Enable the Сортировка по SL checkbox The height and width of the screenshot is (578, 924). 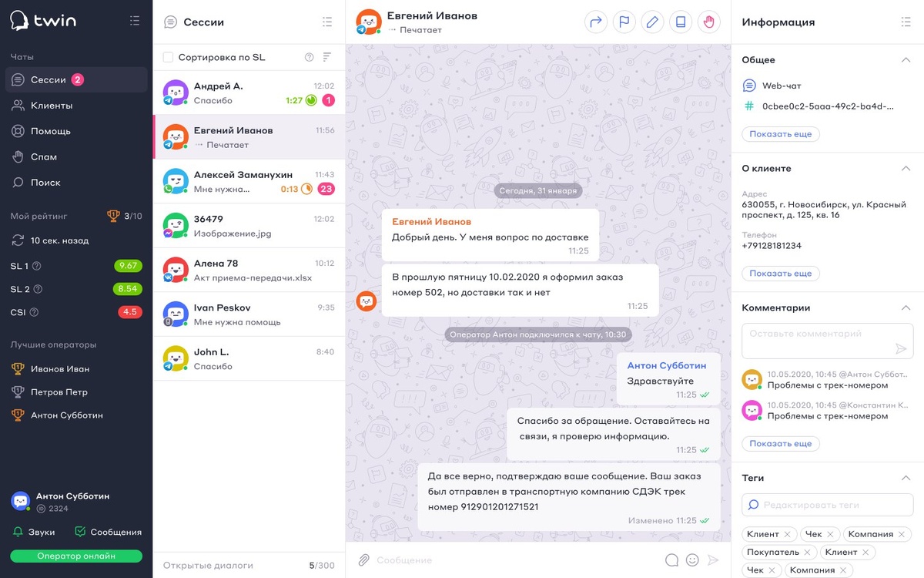[x=168, y=57]
